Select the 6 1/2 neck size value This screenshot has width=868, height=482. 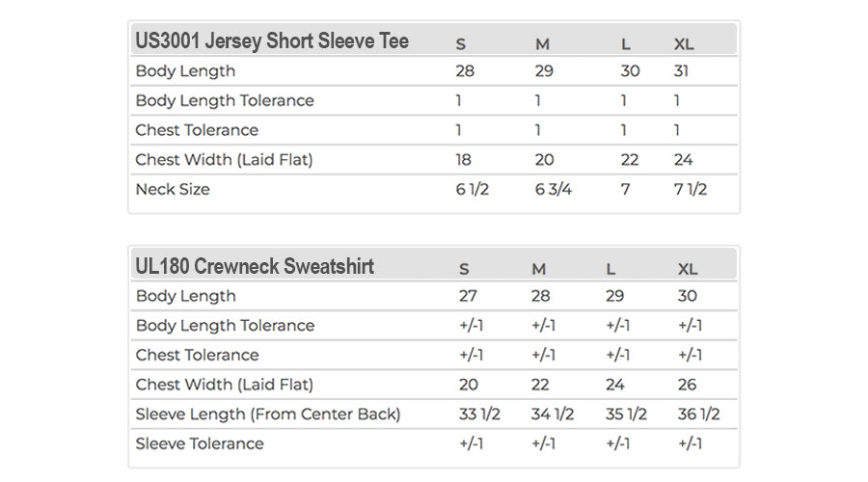click(x=473, y=189)
